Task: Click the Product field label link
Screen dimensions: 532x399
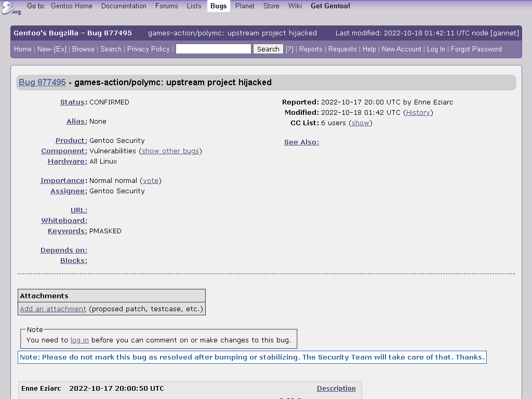Action: coord(71,140)
